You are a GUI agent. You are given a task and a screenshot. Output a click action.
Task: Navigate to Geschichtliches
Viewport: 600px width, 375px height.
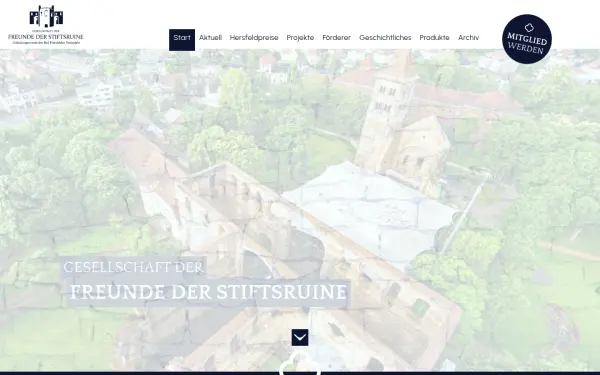[385, 38]
